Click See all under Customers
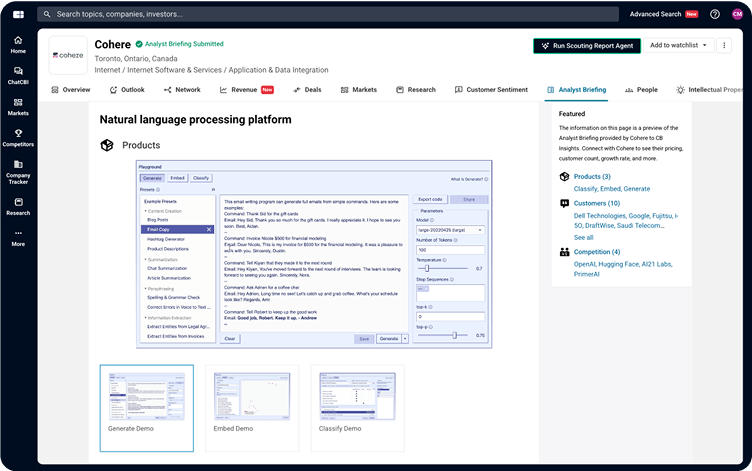 (x=583, y=237)
